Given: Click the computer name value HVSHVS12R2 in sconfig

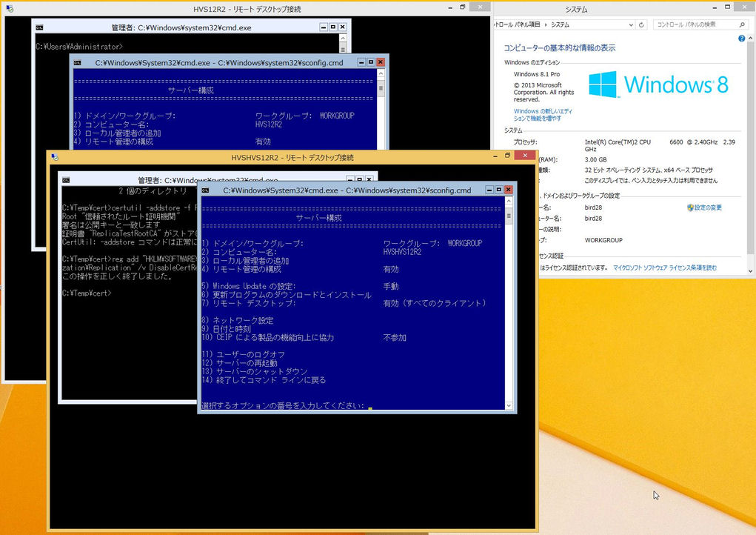Looking at the screenshot, I should [402, 252].
